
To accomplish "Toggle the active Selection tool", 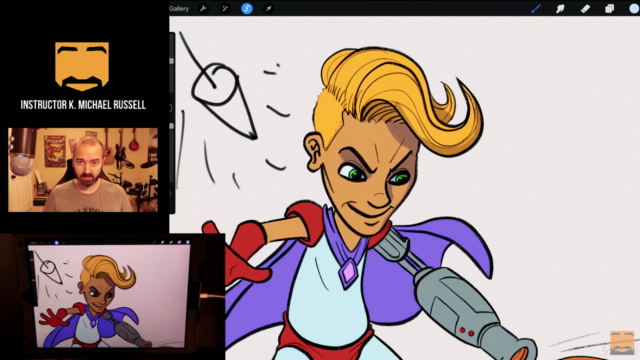I will (x=247, y=8).
